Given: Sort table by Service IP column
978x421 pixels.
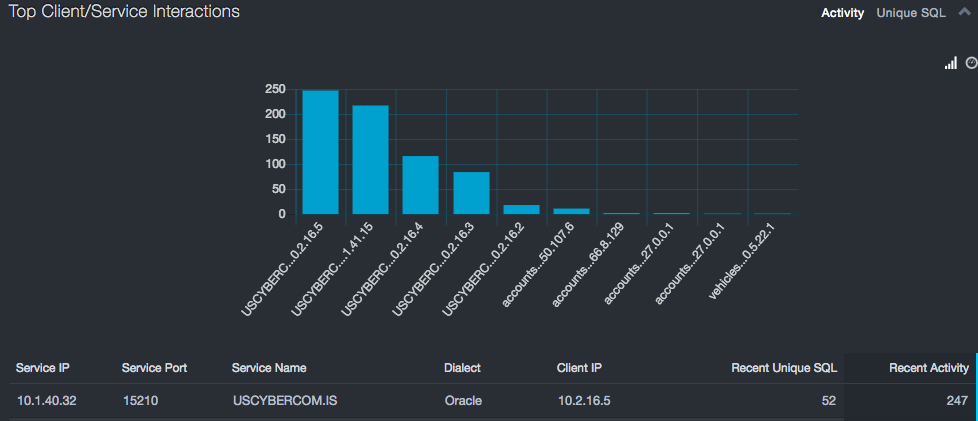Looking at the screenshot, I should click(43, 368).
